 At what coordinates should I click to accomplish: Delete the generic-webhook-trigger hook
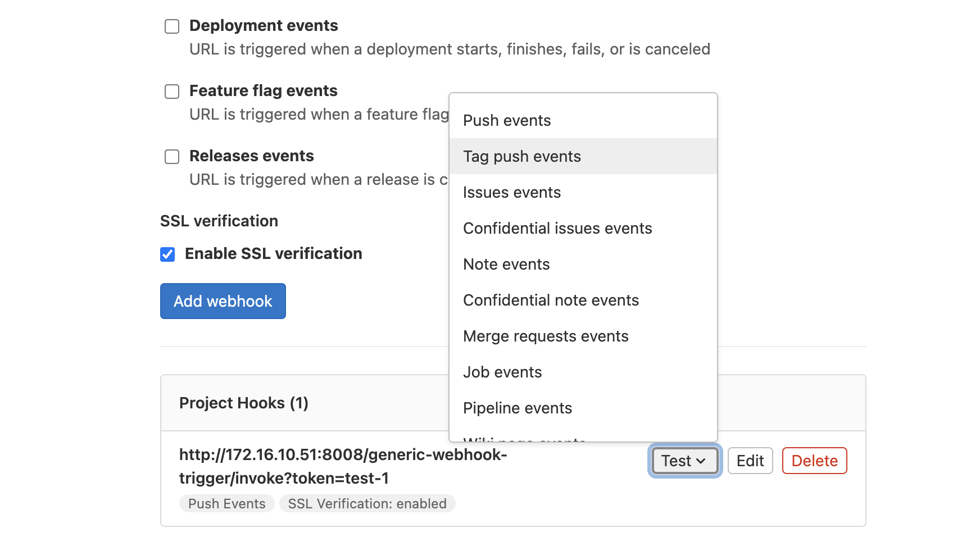[814, 461]
